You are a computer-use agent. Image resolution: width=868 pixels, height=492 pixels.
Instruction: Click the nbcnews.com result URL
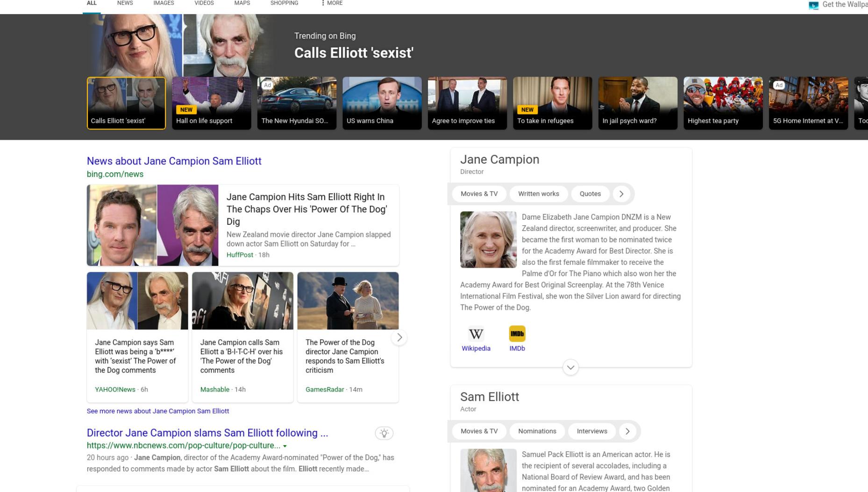pos(184,446)
